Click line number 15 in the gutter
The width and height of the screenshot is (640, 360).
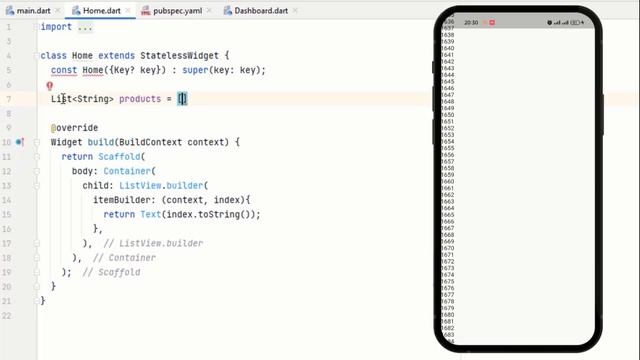click(x=7, y=215)
